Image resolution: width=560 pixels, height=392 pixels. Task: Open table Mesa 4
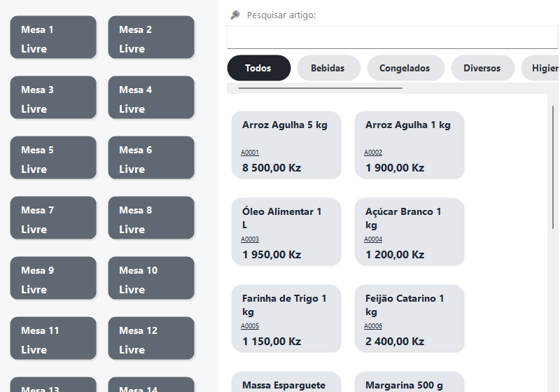pyautogui.click(x=151, y=97)
